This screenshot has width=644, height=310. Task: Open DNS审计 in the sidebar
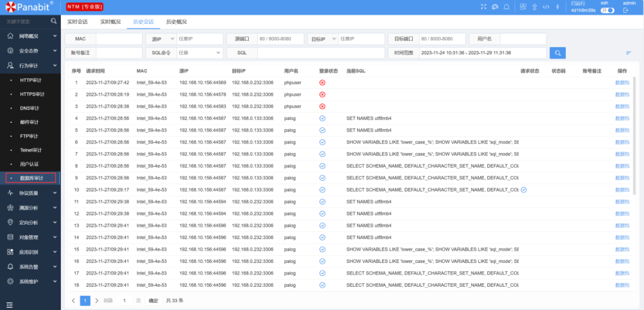29,108
